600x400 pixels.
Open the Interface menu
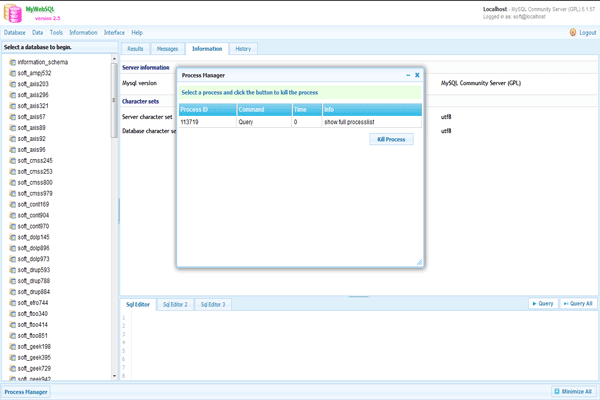pos(114,32)
